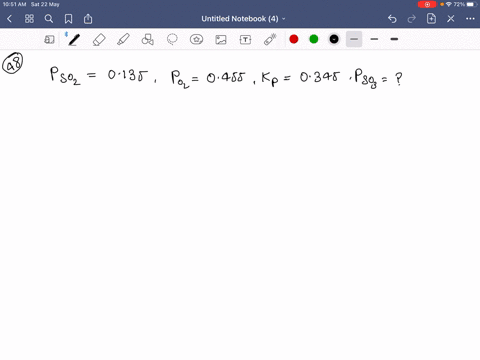Select the Lasso tool

172,39
